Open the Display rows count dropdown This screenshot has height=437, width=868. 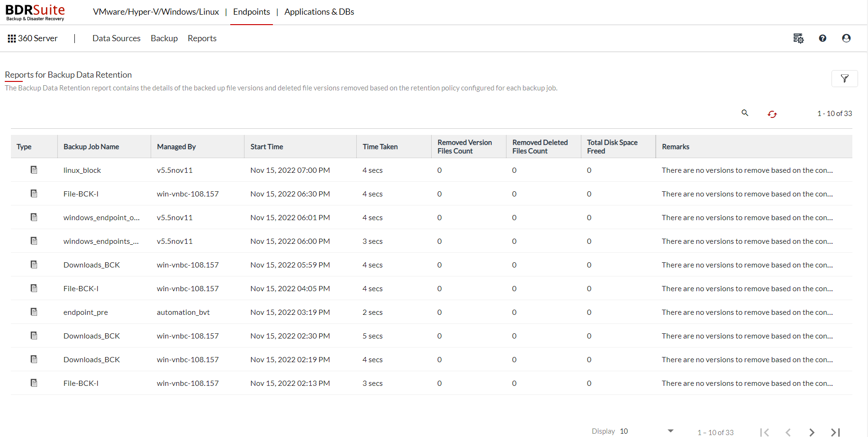tap(647, 431)
